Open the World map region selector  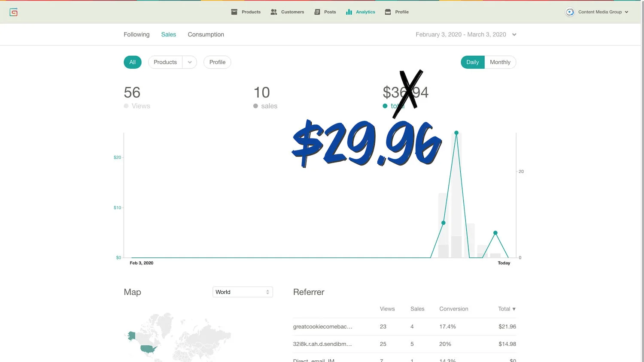point(243,292)
